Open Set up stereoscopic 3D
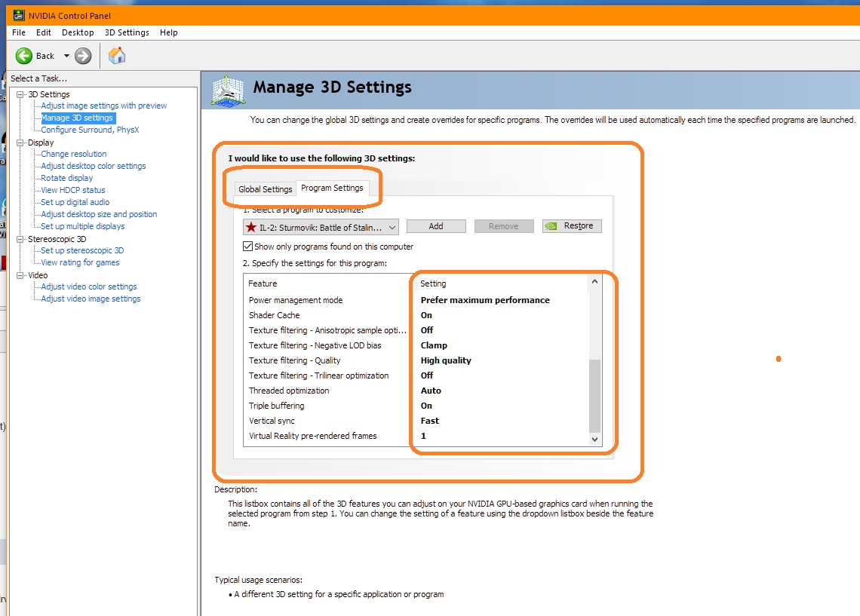The width and height of the screenshot is (860, 616). click(82, 250)
